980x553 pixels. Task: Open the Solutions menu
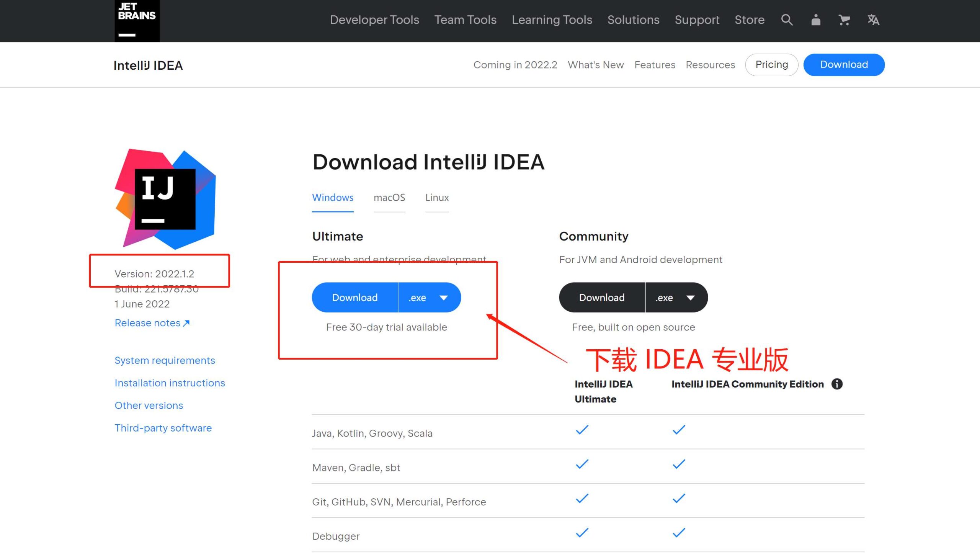(x=633, y=20)
